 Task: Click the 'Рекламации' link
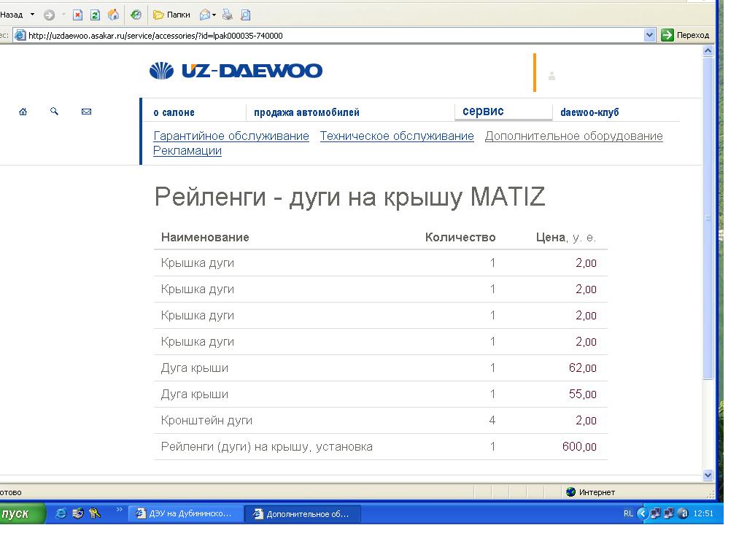[x=187, y=151]
